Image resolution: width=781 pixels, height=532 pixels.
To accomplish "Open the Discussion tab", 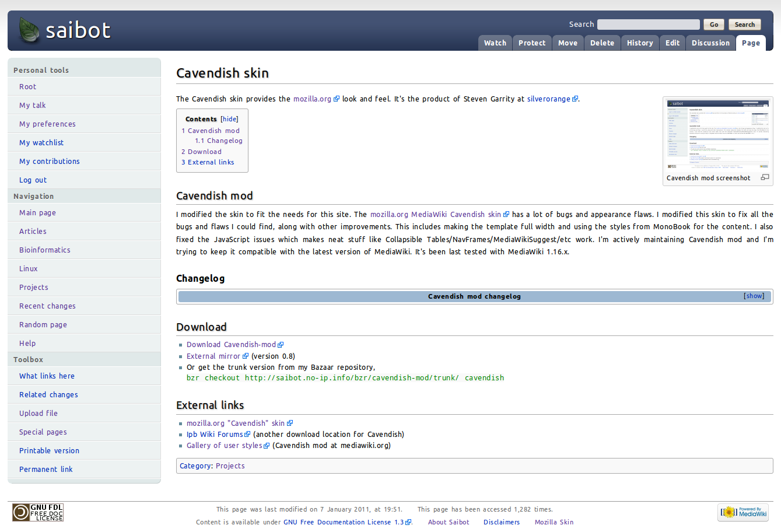I will (x=710, y=43).
